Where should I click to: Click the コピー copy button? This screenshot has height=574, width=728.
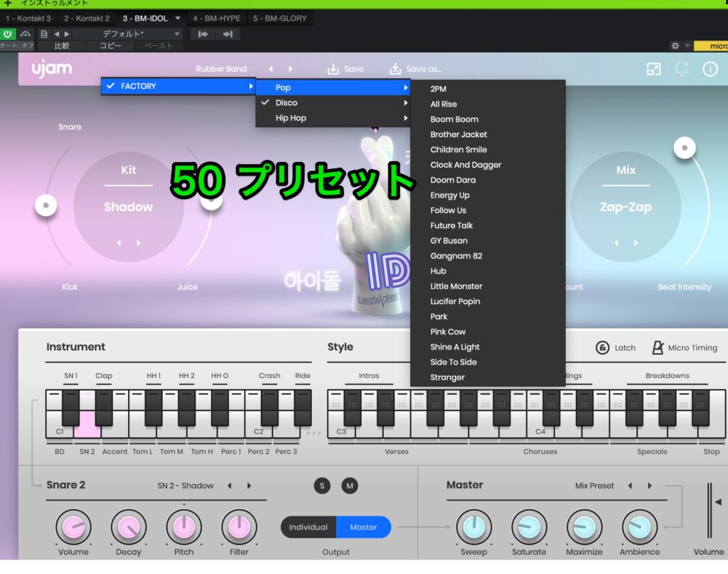(x=110, y=45)
